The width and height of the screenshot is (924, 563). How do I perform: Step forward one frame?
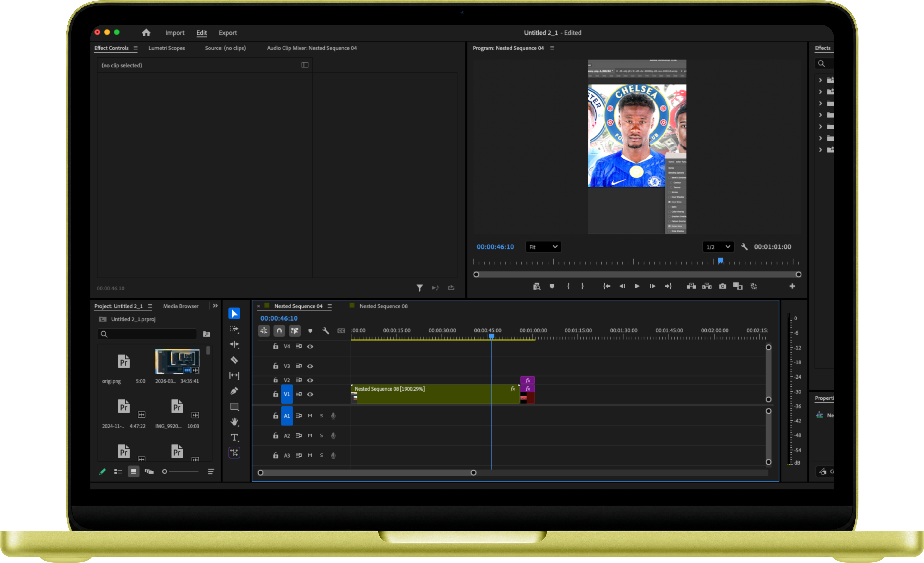653,286
